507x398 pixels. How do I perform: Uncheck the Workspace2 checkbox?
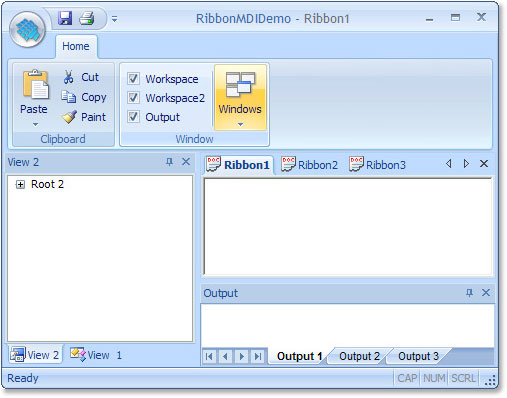click(133, 98)
